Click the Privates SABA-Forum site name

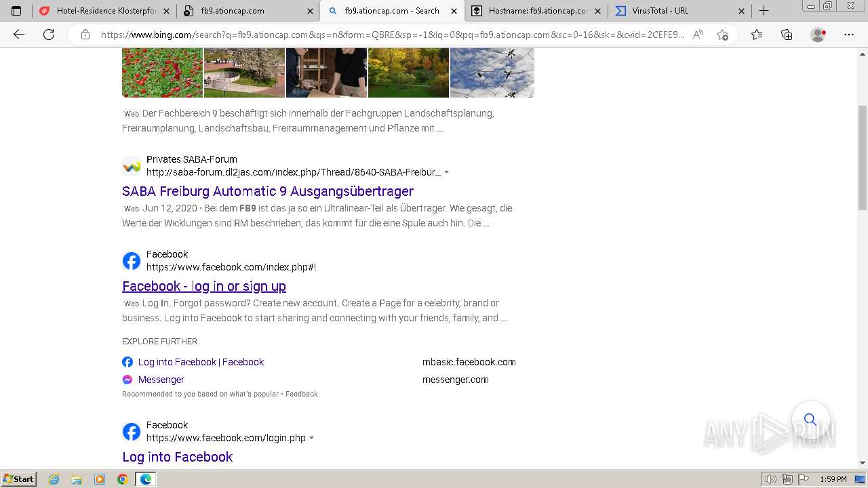[192, 159]
